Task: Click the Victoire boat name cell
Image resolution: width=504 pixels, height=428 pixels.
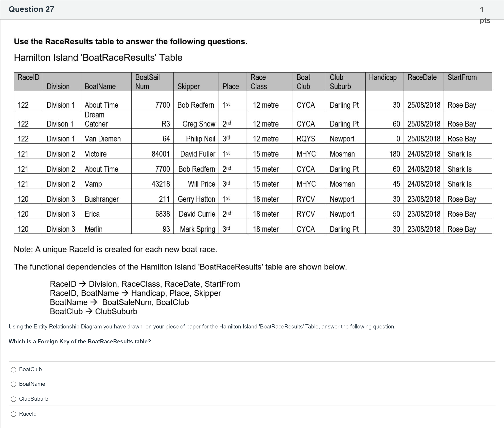Action: 96,154
